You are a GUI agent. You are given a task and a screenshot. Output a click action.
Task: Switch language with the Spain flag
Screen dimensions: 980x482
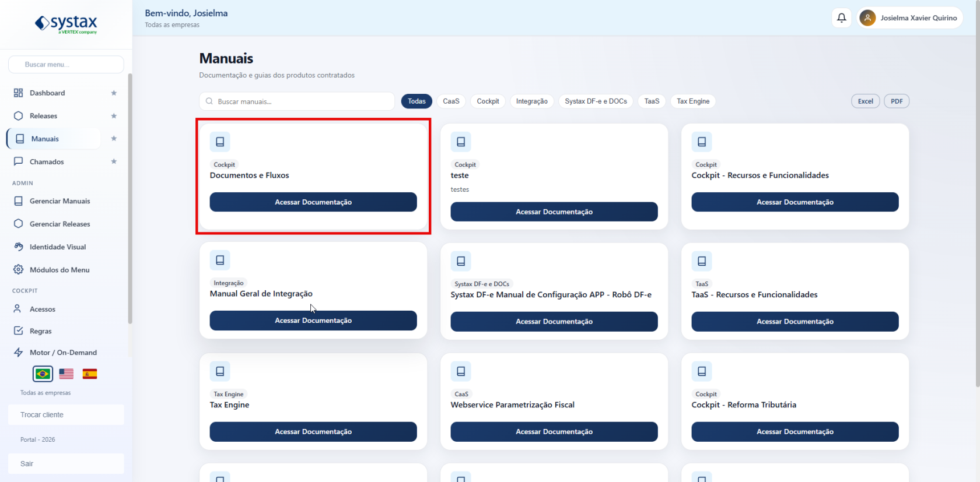pos(90,374)
